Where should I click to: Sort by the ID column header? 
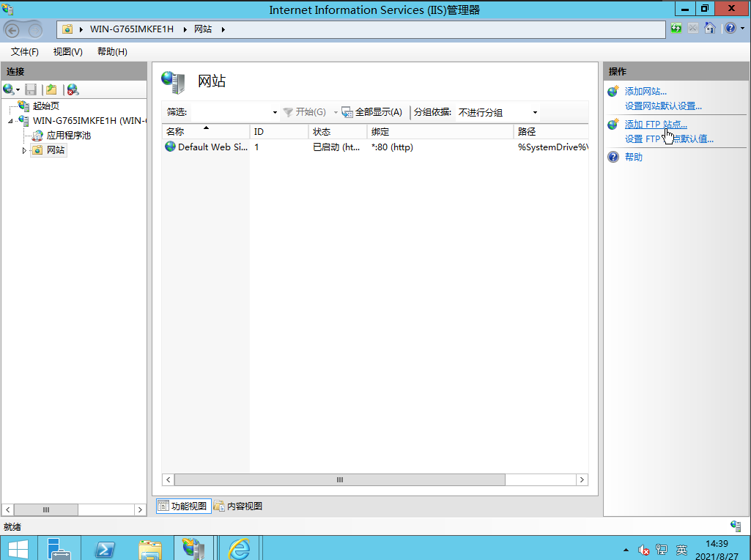pyautogui.click(x=279, y=131)
